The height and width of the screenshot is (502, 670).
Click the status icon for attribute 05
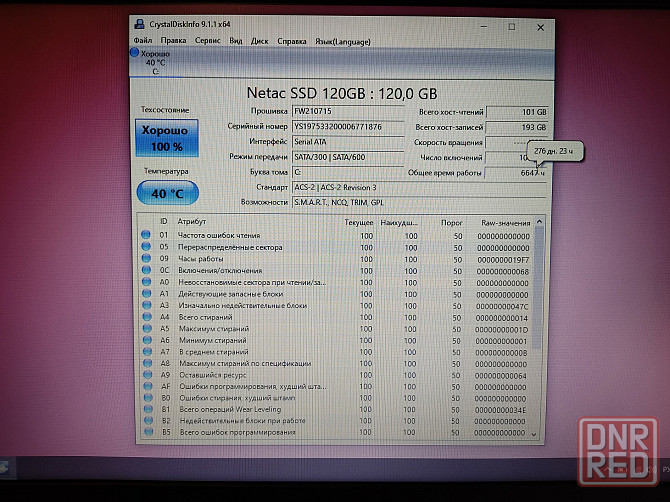click(146, 247)
